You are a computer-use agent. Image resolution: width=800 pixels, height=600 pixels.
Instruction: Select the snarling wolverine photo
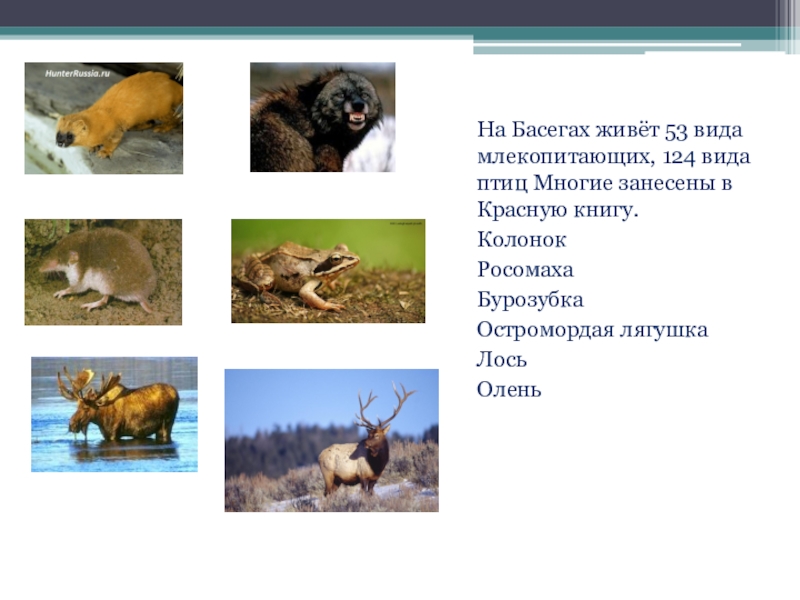(322, 117)
